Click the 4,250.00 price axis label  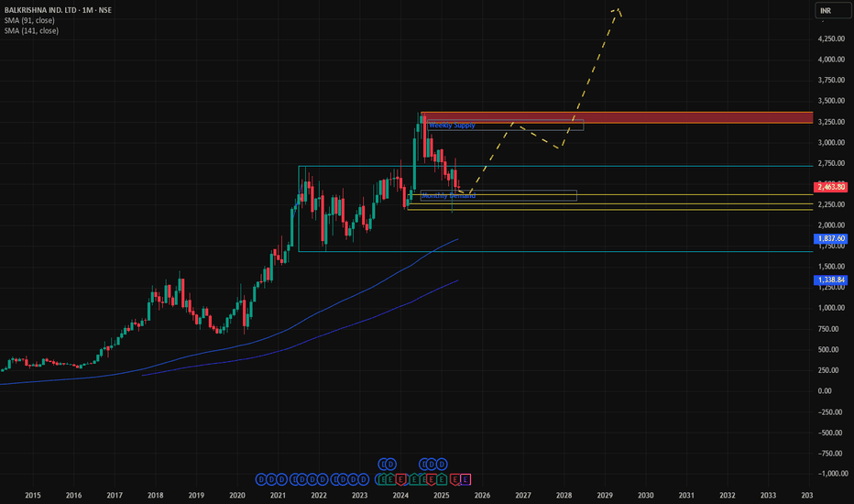pos(831,38)
